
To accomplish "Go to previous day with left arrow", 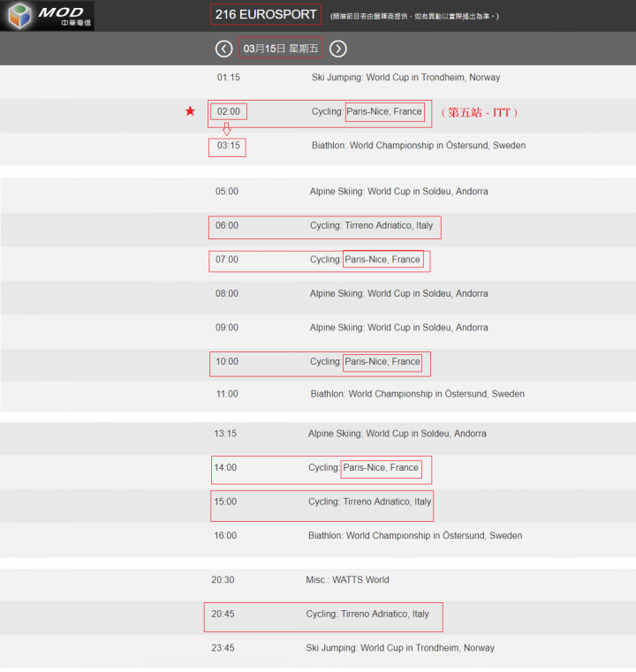I will pos(223,49).
